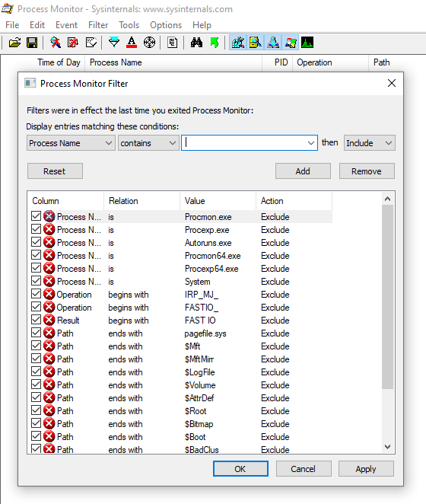Show the Process Tree toolbar icon

coord(173,43)
